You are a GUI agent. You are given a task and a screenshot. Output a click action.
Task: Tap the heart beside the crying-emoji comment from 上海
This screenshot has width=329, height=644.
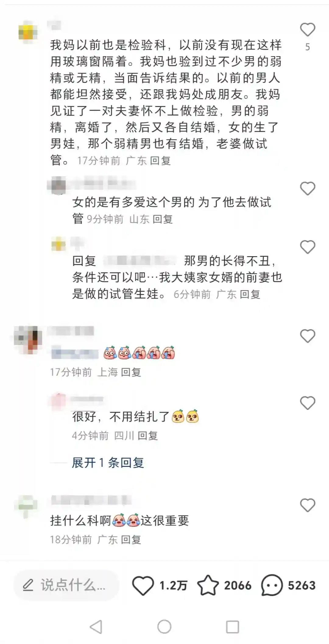click(307, 336)
